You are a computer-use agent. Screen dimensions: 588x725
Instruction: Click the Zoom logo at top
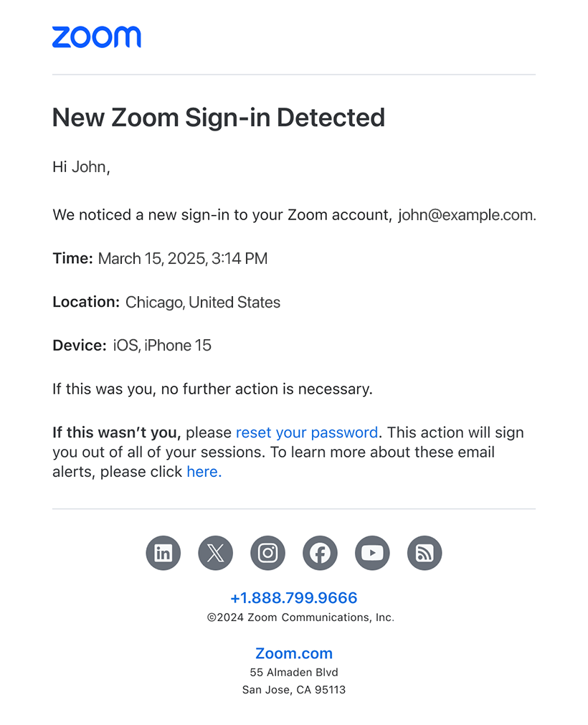coord(97,37)
